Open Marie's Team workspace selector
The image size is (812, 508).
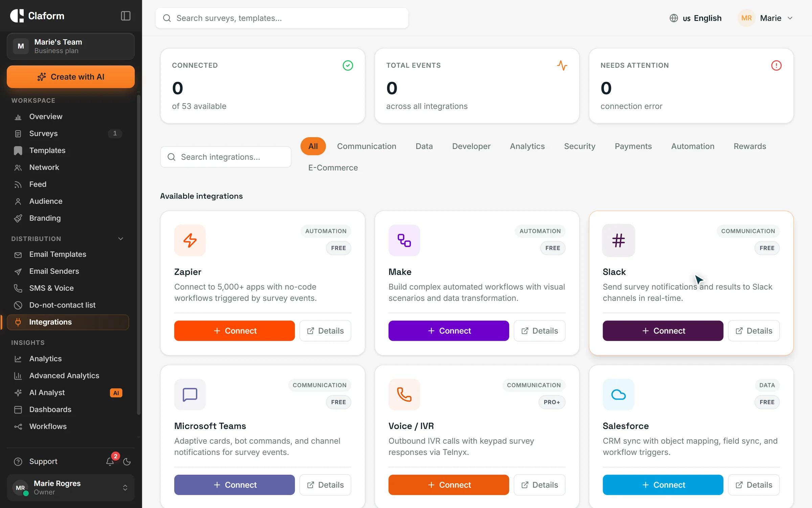pos(70,46)
